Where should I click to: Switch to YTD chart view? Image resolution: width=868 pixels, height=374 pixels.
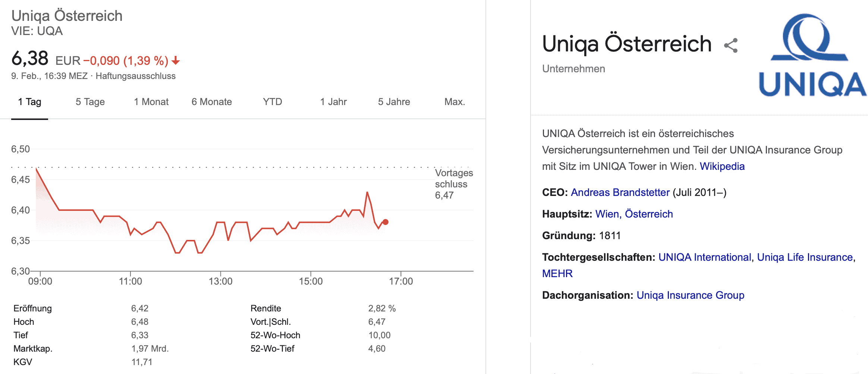(x=272, y=102)
